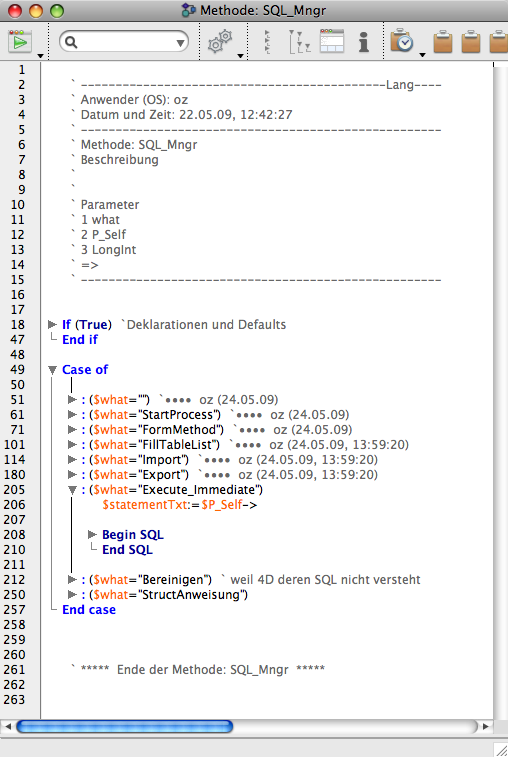Select the first plain clipboard icon
This screenshot has width=508, height=757.
(x=443, y=42)
